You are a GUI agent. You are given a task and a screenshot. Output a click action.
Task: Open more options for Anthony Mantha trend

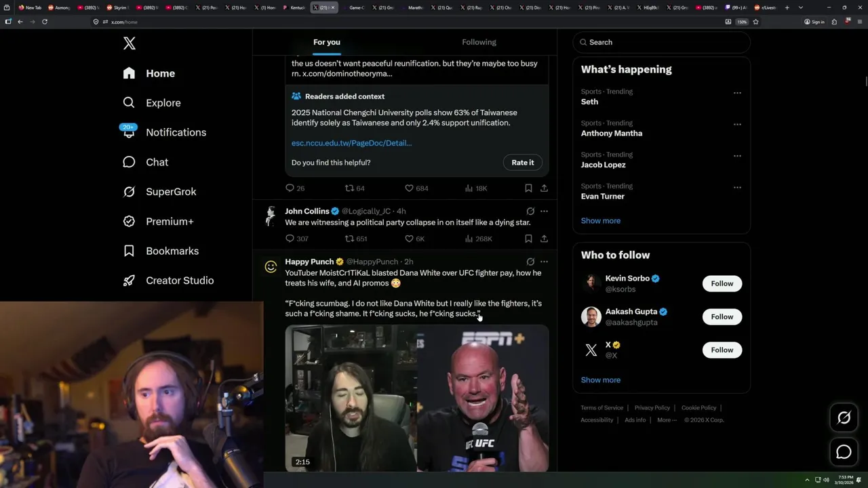737,125
